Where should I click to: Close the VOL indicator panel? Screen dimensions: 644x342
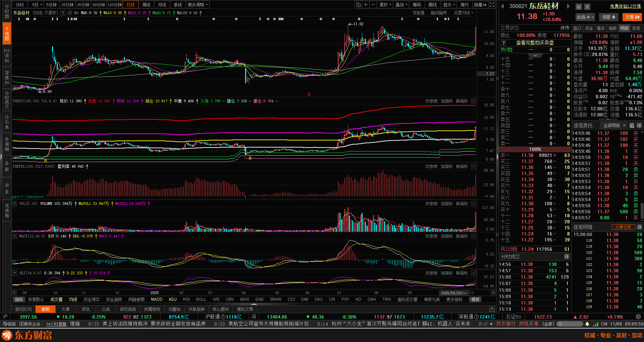(x=473, y=204)
